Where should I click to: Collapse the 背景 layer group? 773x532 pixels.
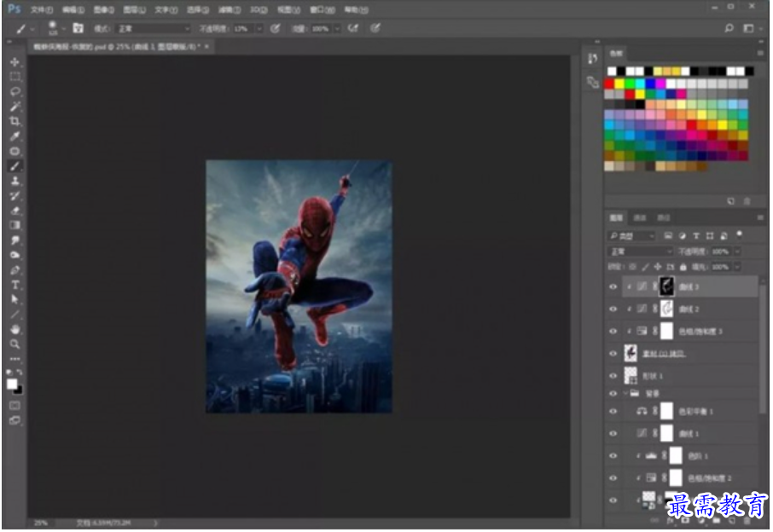(625, 393)
